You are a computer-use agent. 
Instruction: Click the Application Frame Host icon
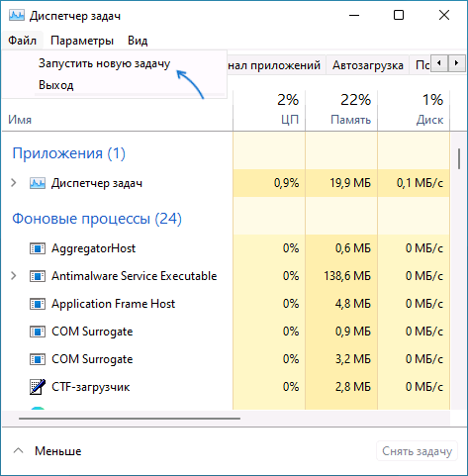pyautogui.click(x=38, y=304)
